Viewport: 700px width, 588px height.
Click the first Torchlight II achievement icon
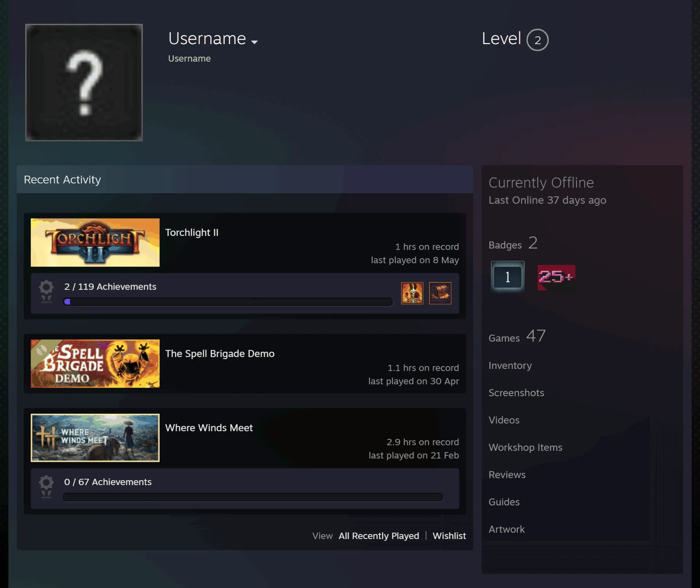412,293
